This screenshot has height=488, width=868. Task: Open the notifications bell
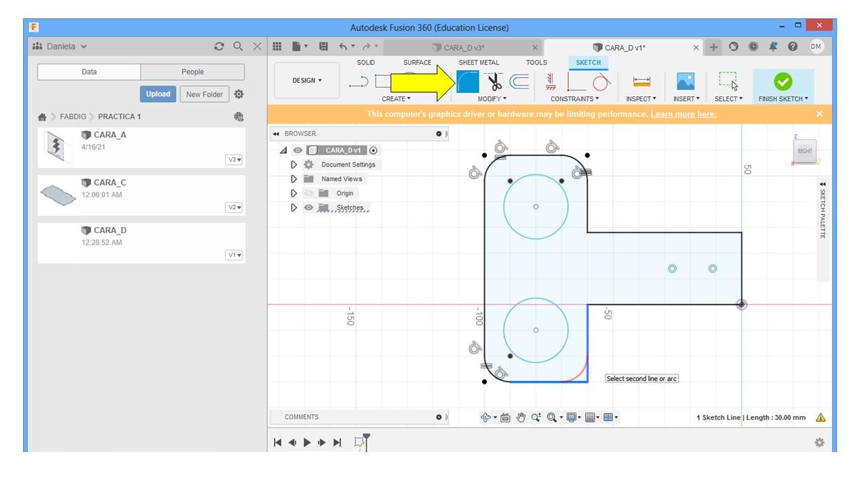(773, 47)
